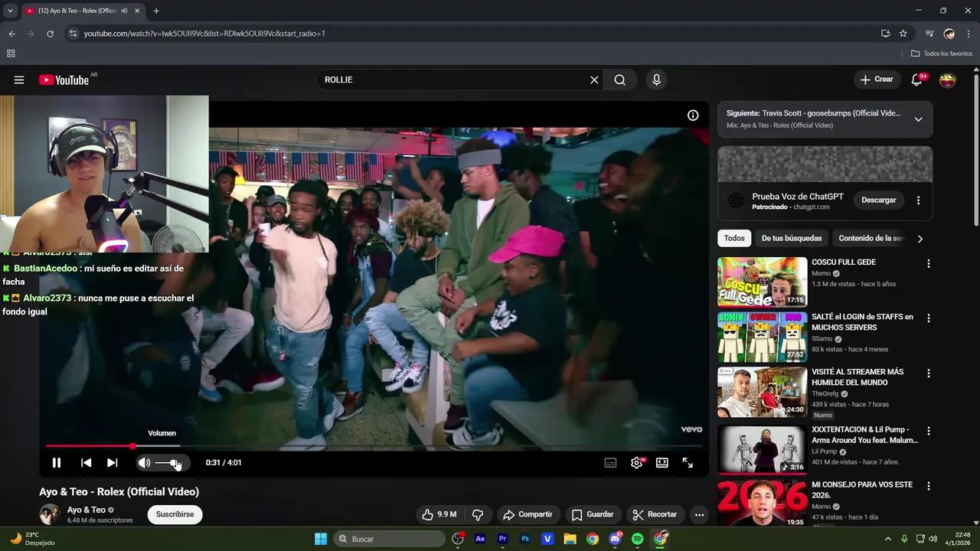
Task: Open SALTÉ el LOGIN de STAFFS title
Action: pos(862,322)
